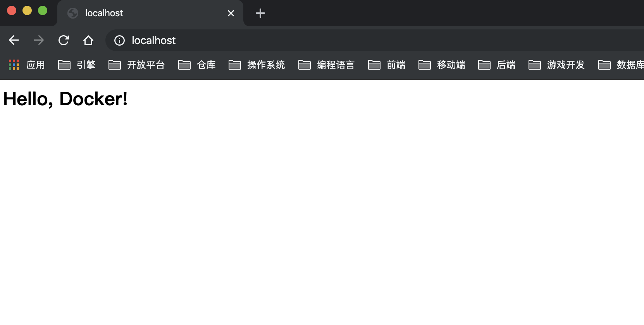This screenshot has height=325, width=644.
Task: Open the 应用 apps shortcut
Action: tap(27, 65)
